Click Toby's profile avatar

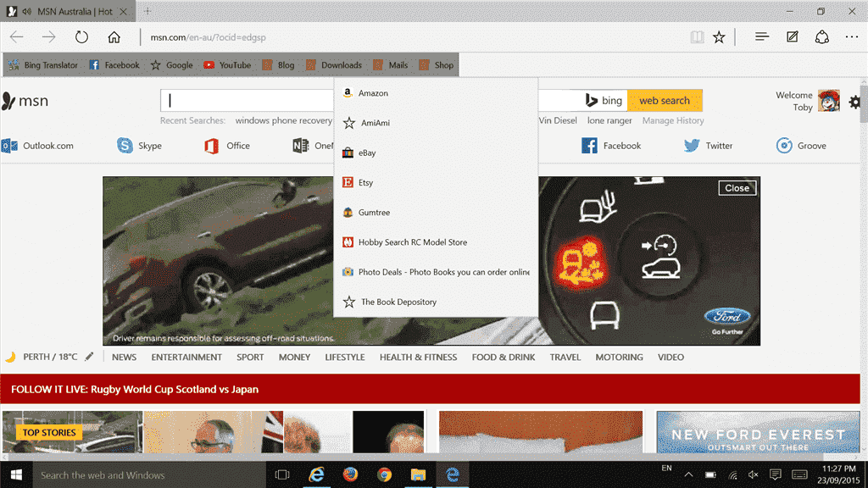click(829, 101)
